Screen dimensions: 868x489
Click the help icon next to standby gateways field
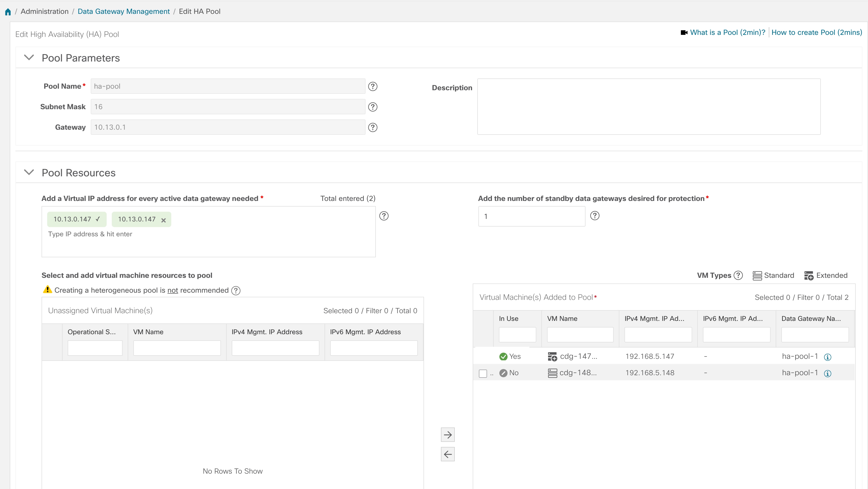click(x=595, y=216)
